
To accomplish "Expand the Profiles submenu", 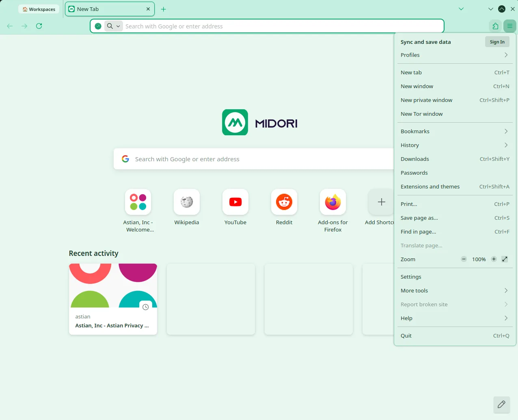I will (455, 55).
